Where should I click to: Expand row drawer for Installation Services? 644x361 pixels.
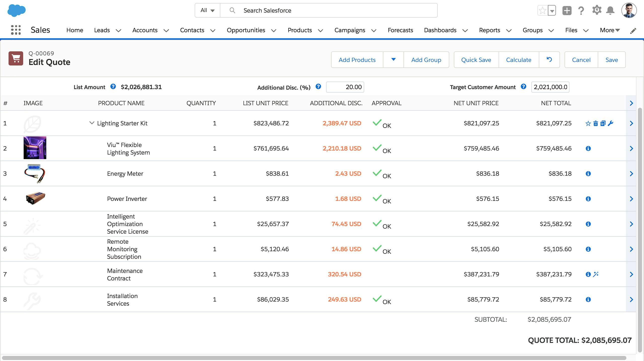(x=631, y=300)
